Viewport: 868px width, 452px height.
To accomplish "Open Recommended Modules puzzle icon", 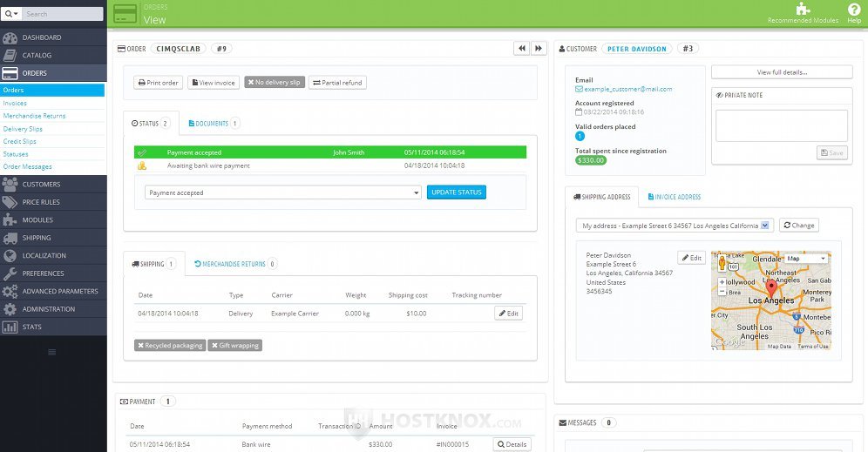I will [x=803, y=9].
